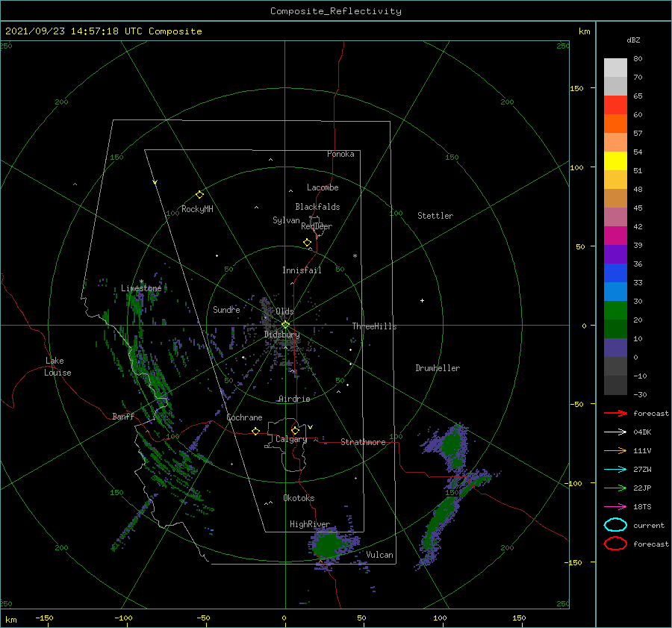Click the green echo cell near HighRiver
Image resolution: width=672 pixels, height=628 pixels.
click(x=328, y=544)
